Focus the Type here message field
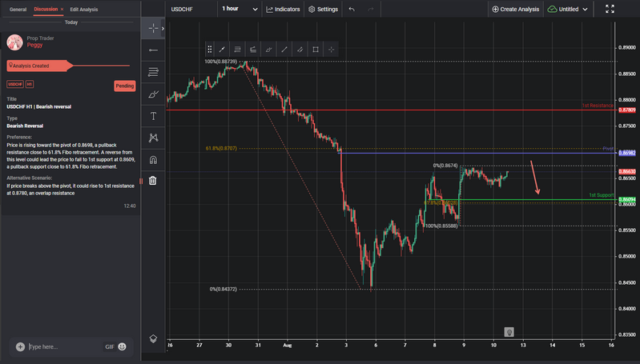The height and width of the screenshot is (364, 640). 66,347
